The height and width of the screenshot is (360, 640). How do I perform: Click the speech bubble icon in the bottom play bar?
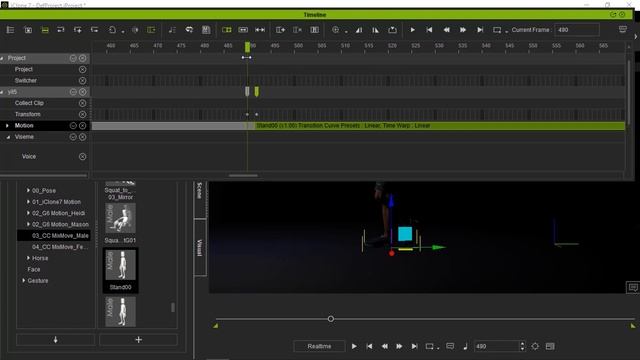[x=450, y=346]
